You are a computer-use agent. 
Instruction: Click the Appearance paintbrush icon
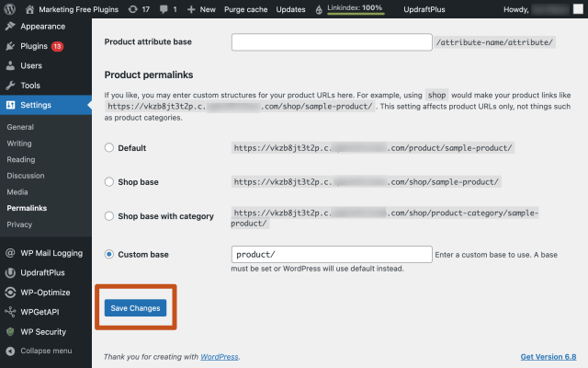point(10,27)
